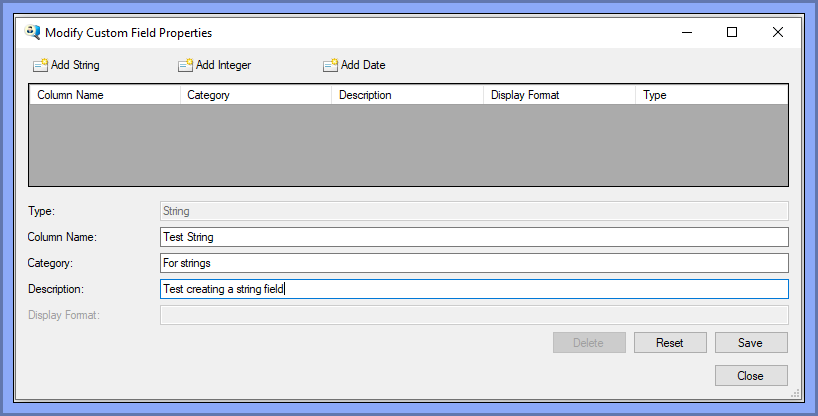Click the 'Category:' label

[x=50, y=263]
